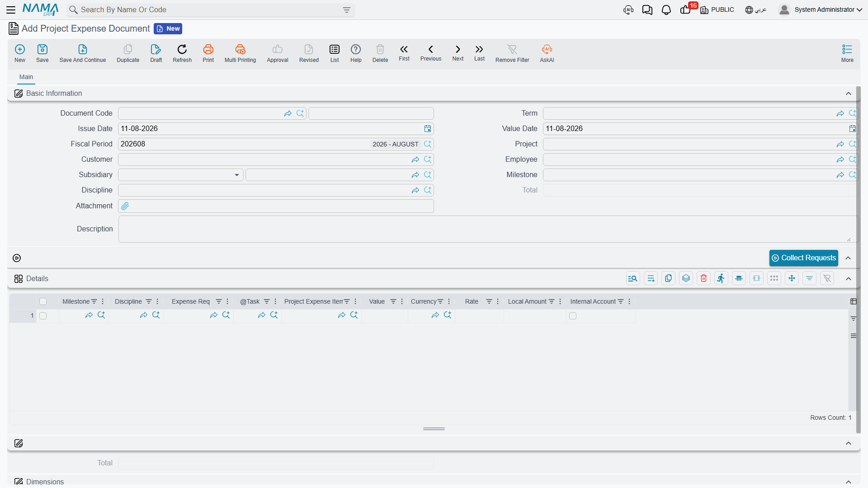This screenshot has height=488, width=868.
Task: Open Customer lookup search icon
Action: [x=428, y=160]
